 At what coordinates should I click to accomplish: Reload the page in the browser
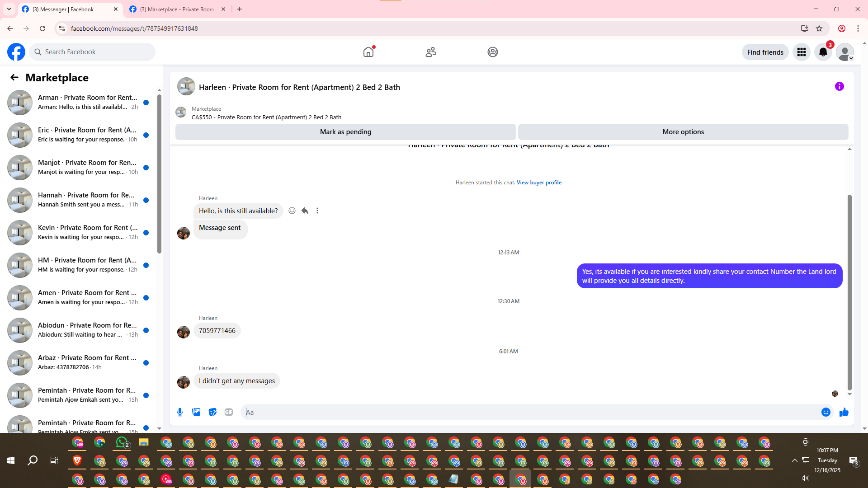42,28
